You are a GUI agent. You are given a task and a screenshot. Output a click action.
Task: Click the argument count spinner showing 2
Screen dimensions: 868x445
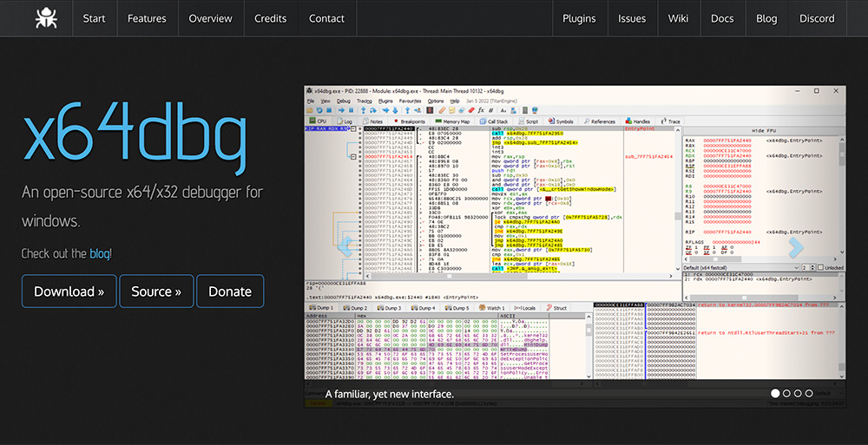pos(807,268)
